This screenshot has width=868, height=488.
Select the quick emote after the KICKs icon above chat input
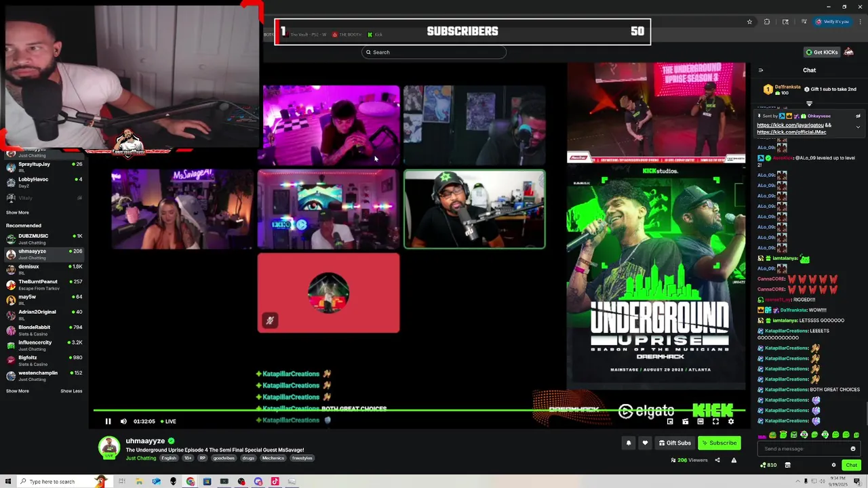coord(772,435)
